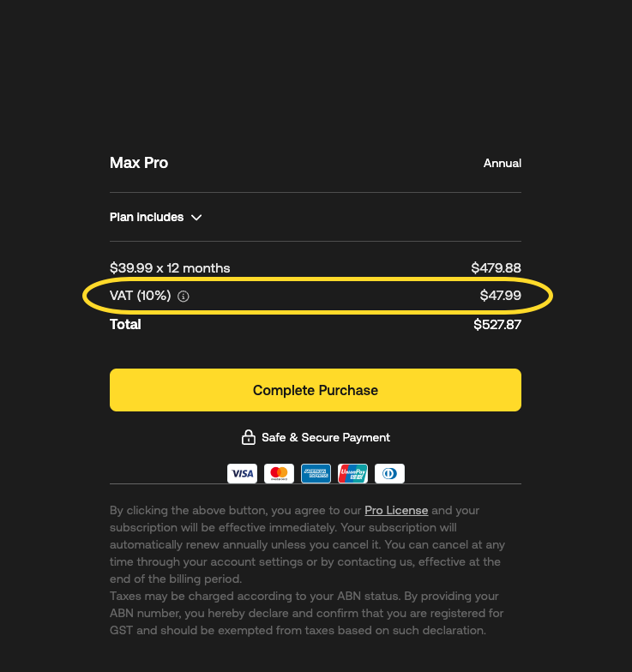Image resolution: width=632 pixels, height=672 pixels.
Task: Open the Pro License link
Action: [x=396, y=510]
